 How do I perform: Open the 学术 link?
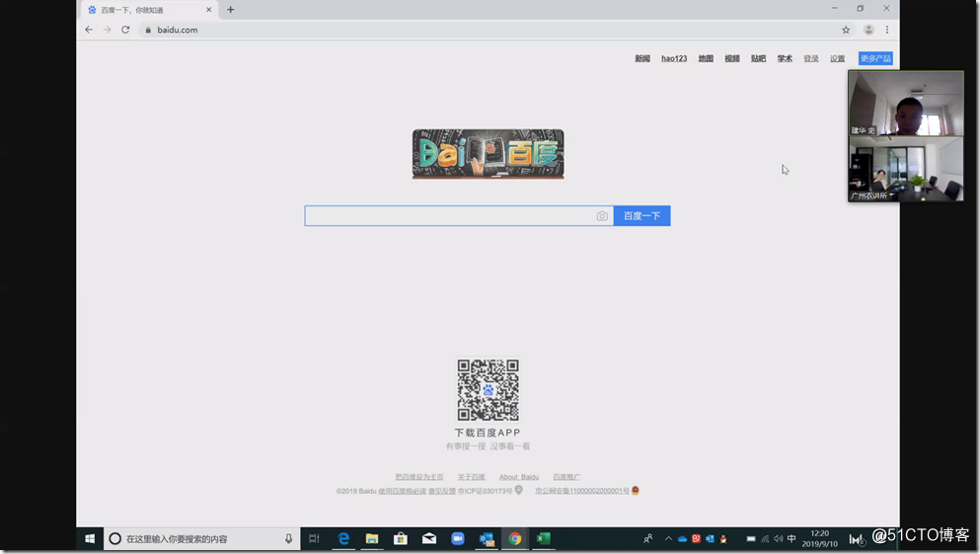point(785,58)
